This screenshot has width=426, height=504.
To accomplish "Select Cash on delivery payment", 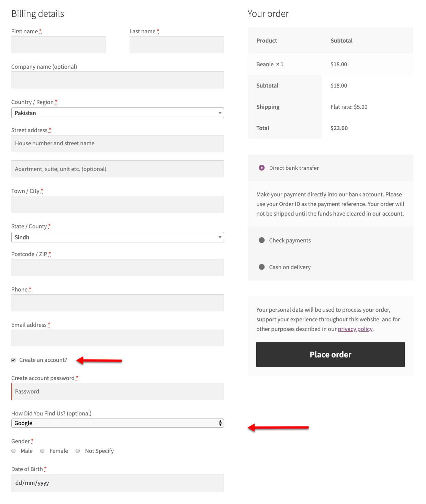I will (x=262, y=267).
